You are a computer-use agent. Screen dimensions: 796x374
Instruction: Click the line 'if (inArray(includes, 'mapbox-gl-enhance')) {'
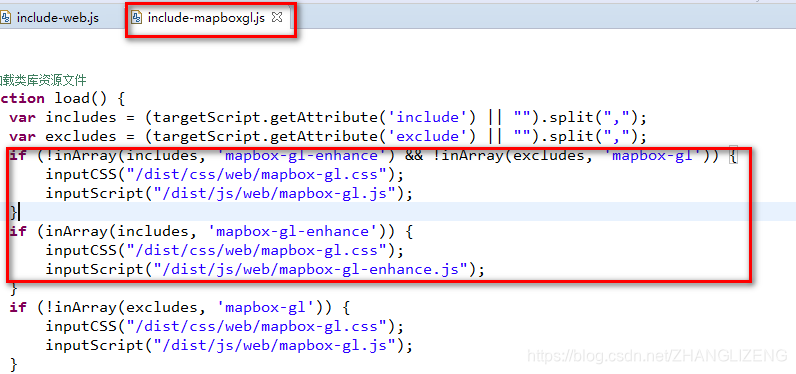pyautogui.click(x=212, y=231)
